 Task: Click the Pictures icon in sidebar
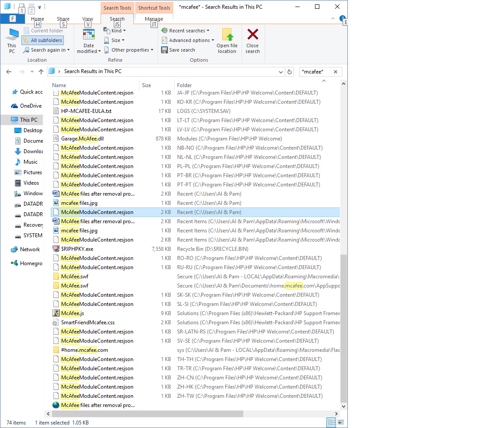(18, 172)
